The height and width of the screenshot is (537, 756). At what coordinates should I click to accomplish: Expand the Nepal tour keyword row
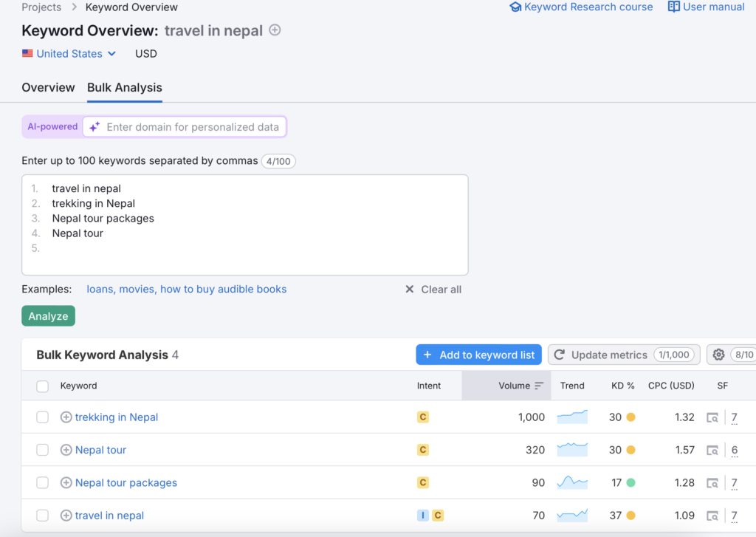tap(66, 450)
